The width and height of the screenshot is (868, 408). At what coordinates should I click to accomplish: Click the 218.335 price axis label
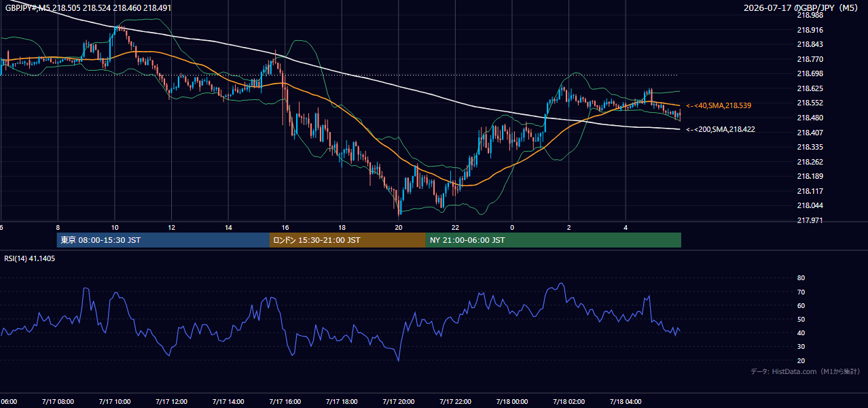click(810, 147)
